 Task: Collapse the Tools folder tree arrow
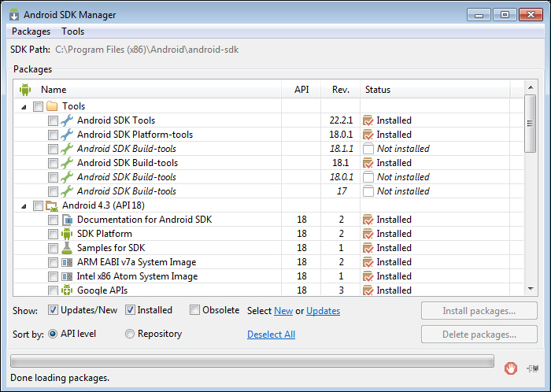(x=24, y=107)
